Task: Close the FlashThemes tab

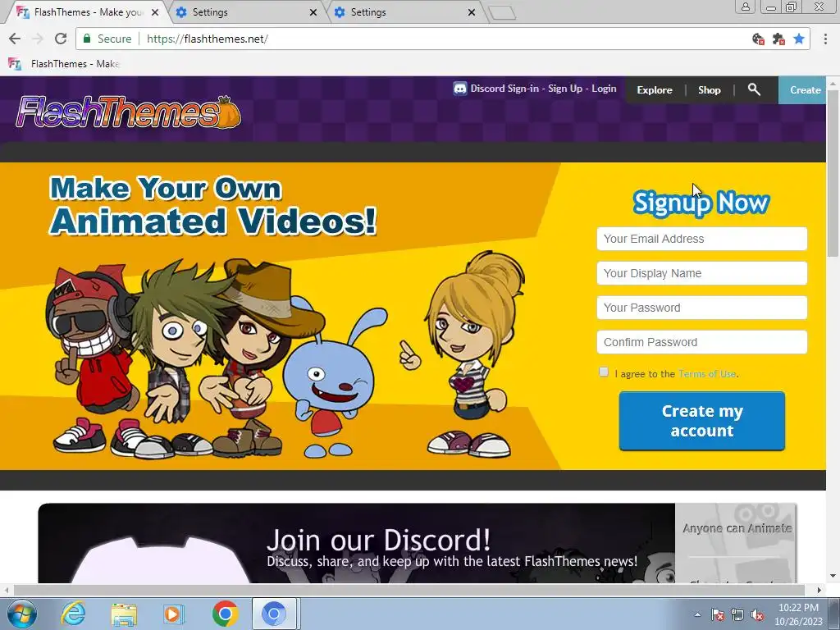Action: pos(155,12)
